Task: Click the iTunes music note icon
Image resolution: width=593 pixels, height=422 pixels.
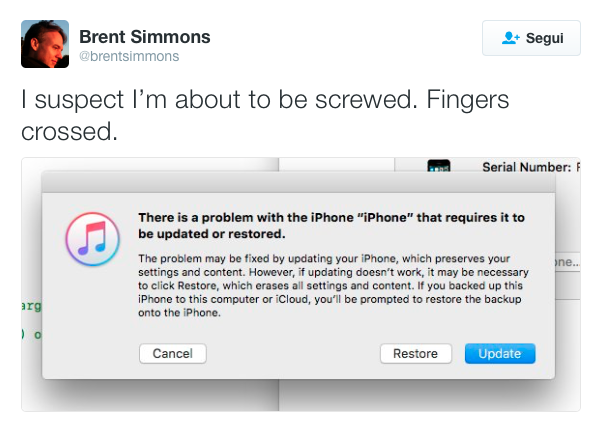Action: 93,239
